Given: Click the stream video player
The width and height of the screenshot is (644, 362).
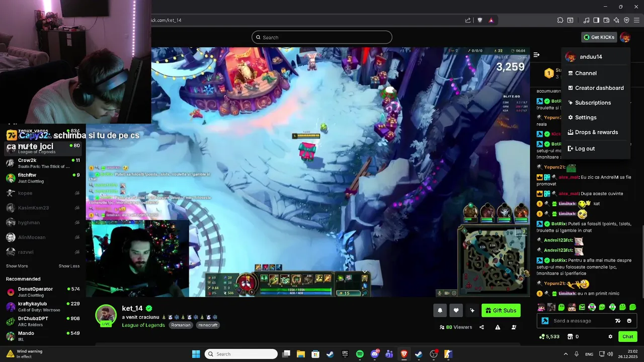Looking at the screenshot, I should pyautogui.click(x=307, y=172).
